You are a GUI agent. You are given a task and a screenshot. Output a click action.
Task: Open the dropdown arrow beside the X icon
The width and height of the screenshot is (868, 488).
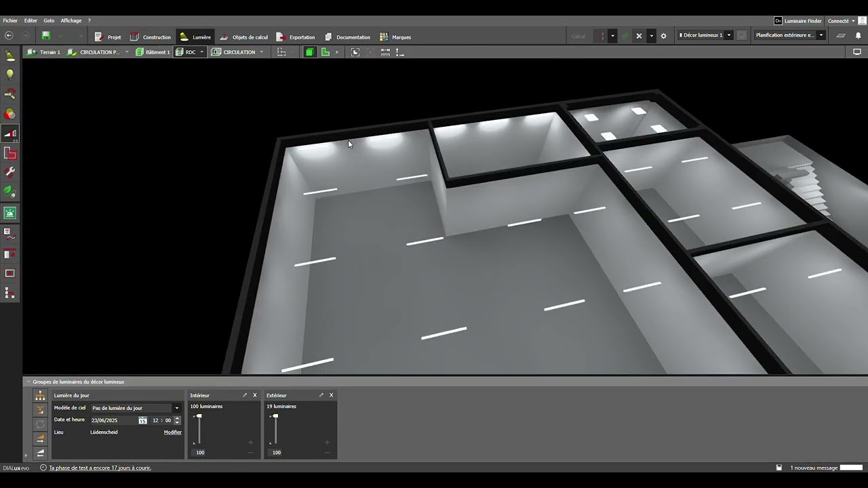[651, 36]
